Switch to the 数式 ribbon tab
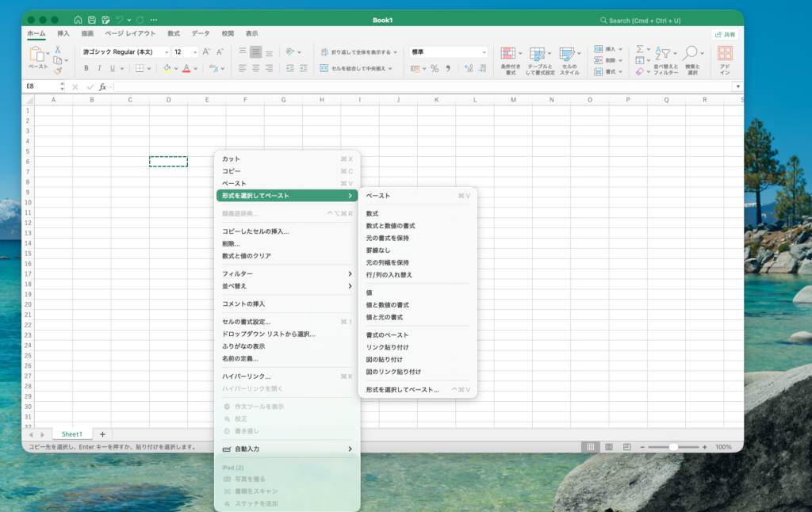Viewport: 812px width, 512px height. 174,33
